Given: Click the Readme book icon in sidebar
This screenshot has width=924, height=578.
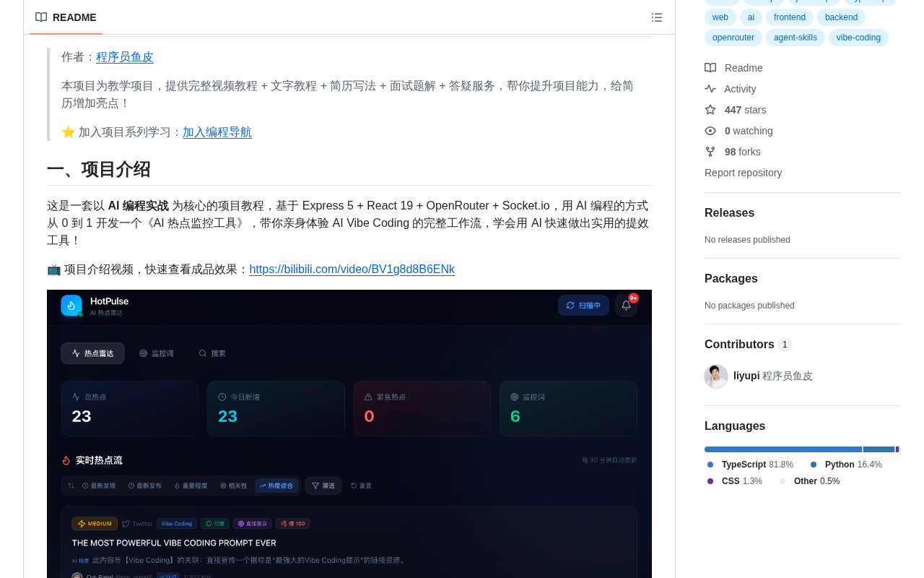Looking at the screenshot, I should tap(710, 68).
